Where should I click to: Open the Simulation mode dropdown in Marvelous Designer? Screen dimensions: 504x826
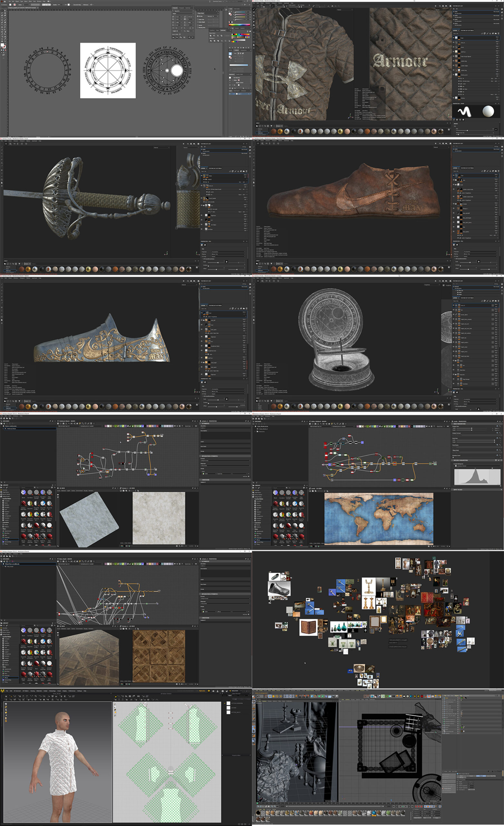[x=236, y=691]
